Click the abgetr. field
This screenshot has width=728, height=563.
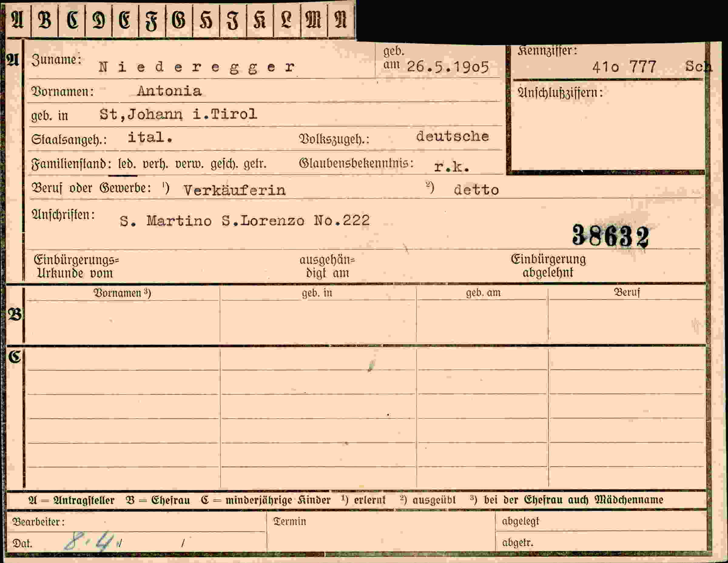(601, 541)
